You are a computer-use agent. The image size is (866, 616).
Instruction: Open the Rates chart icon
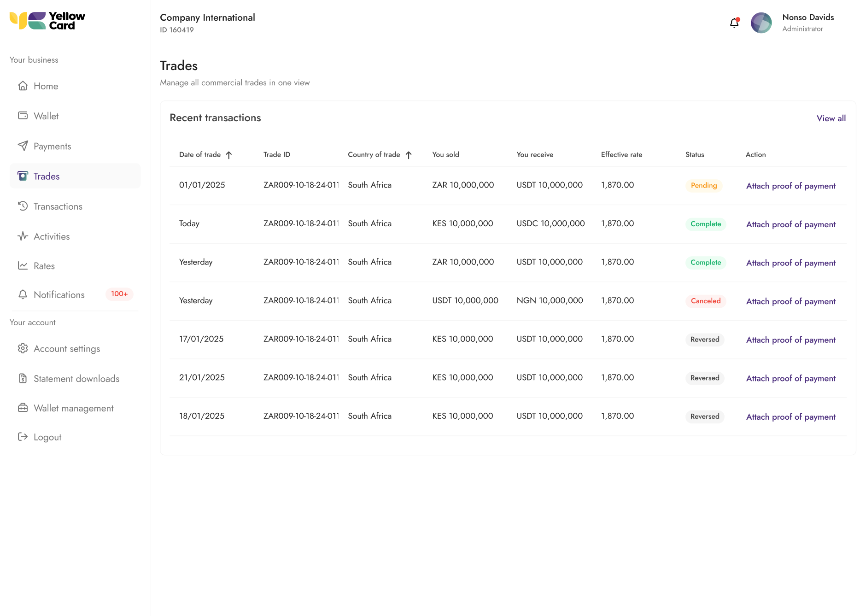pyautogui.click(x=23, y=265)
